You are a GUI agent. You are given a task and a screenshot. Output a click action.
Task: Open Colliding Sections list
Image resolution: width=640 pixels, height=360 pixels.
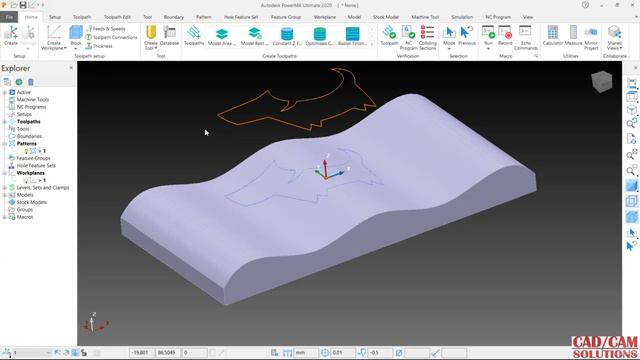click(x=427, y=38)
